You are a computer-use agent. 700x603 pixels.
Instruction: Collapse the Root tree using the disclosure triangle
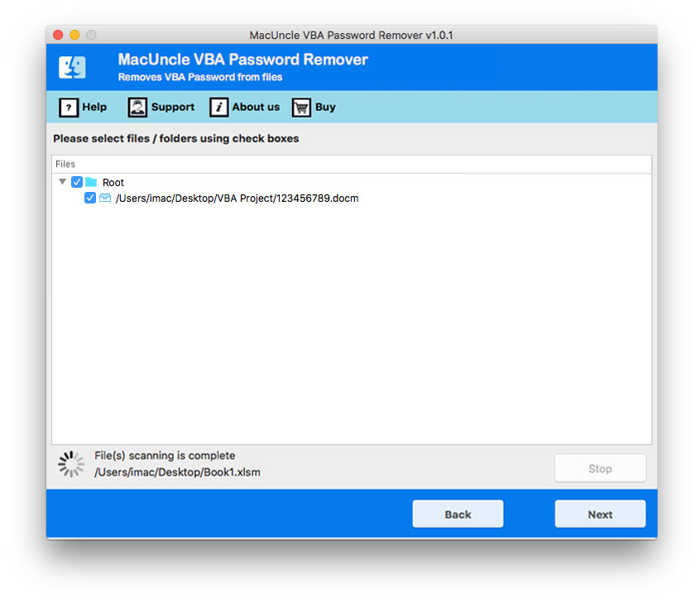tap(63, 182)
